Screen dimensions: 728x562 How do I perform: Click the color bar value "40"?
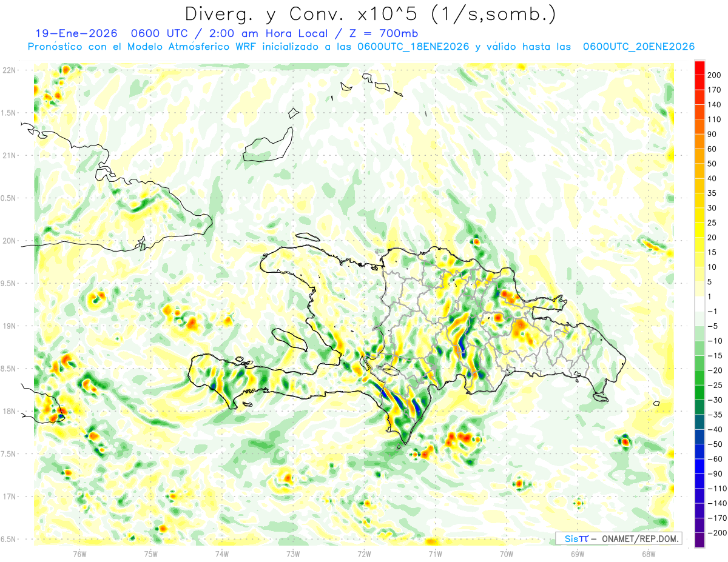coord(713,178)
